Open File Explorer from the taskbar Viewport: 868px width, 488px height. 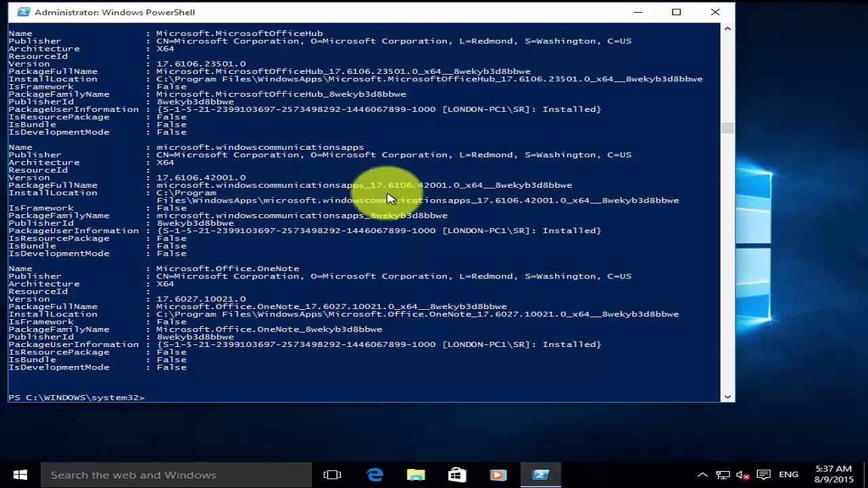pos(416,475)
